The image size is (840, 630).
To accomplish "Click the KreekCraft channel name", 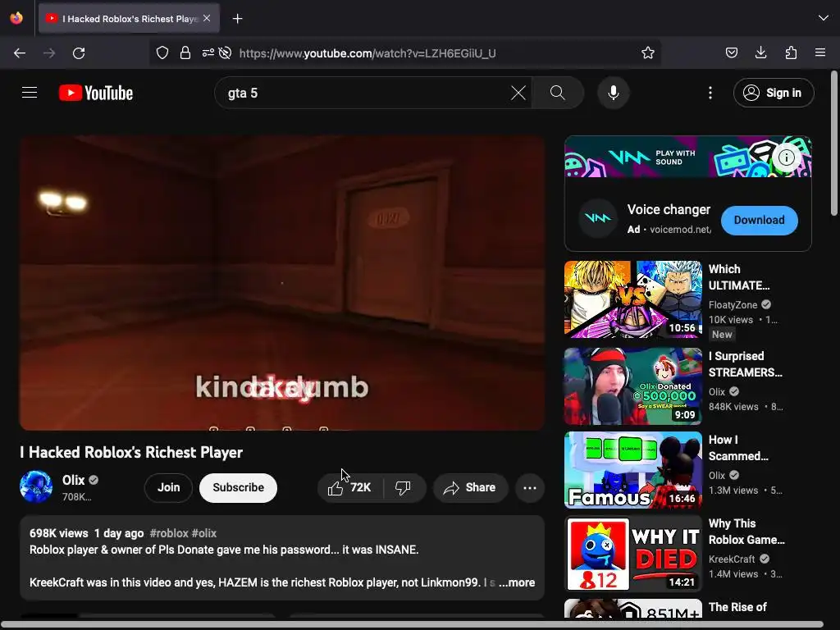I will pyautogui.click(x=732, y=559).
